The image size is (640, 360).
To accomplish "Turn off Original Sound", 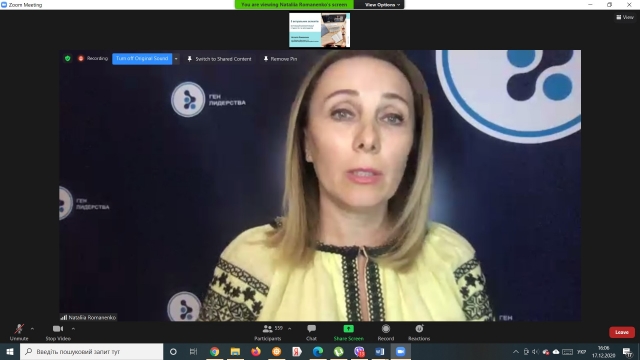I will click(x=142, y=59).
